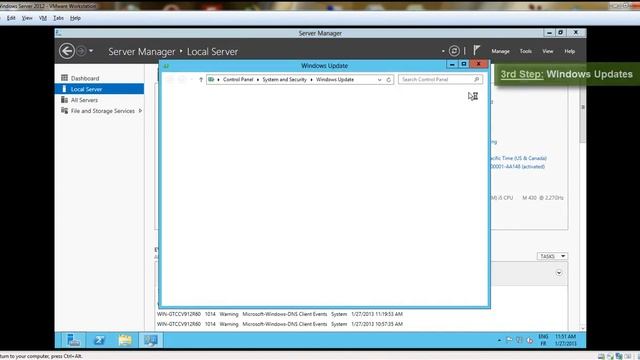This screenshot has width=640, height=360.
Task: Show hidden tray icons arrow
Action: pos(499,340)
